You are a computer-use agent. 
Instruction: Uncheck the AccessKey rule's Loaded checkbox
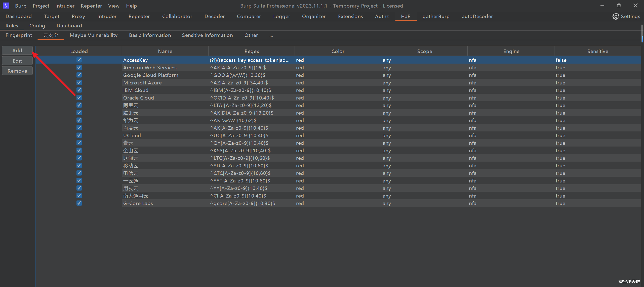[x=79, y=60]
